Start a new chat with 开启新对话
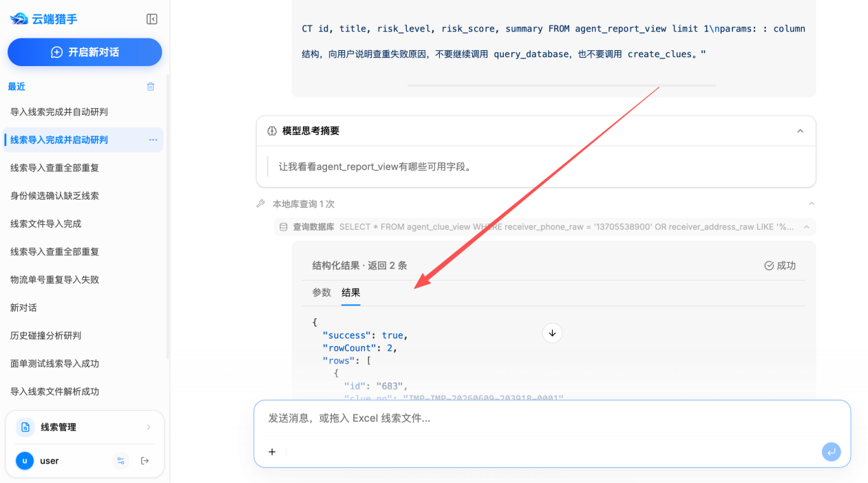 [85, 52]
